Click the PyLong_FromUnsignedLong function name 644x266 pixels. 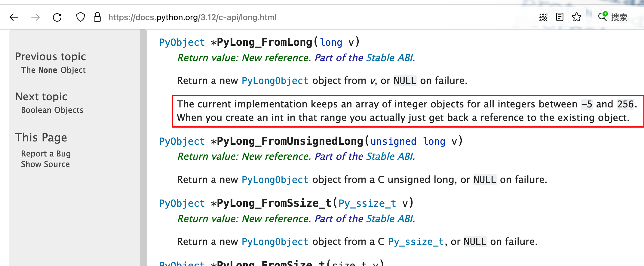pos(290,141)
